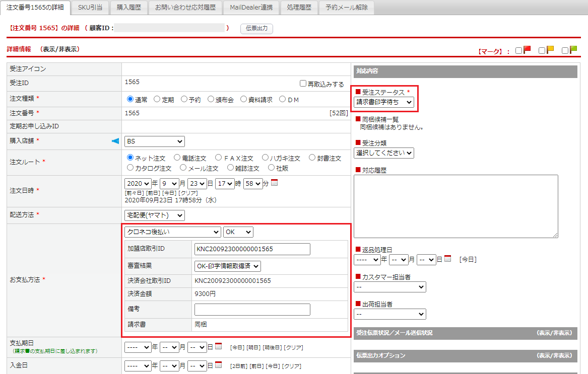Switch to the SKU引当 tab
Screen dimensions: 588x374
point(90,8)
